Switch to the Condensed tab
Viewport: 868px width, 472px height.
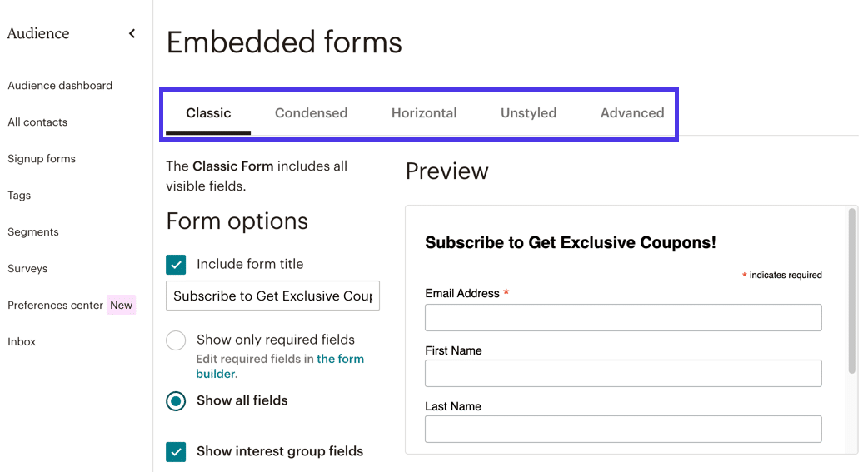coord(311,113)
